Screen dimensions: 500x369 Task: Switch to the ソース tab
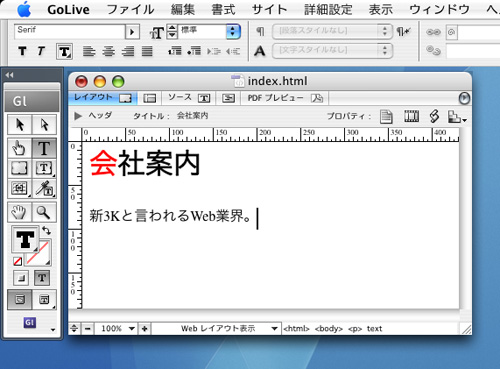188,98
